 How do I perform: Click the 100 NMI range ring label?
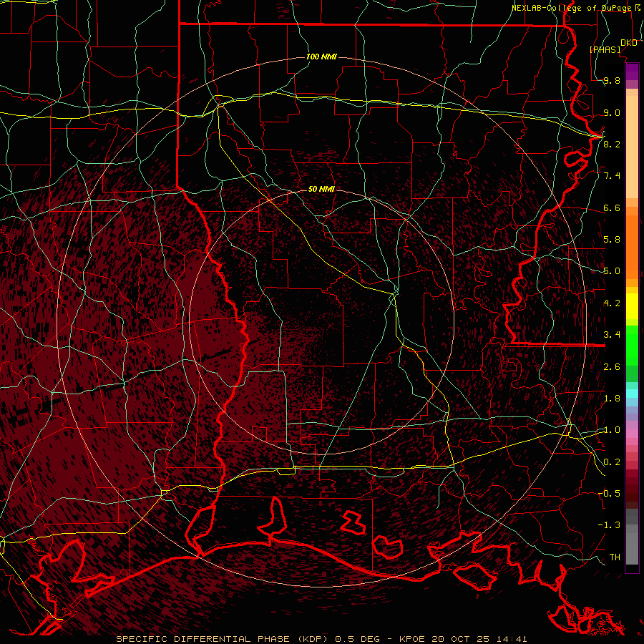click(321, 57)
